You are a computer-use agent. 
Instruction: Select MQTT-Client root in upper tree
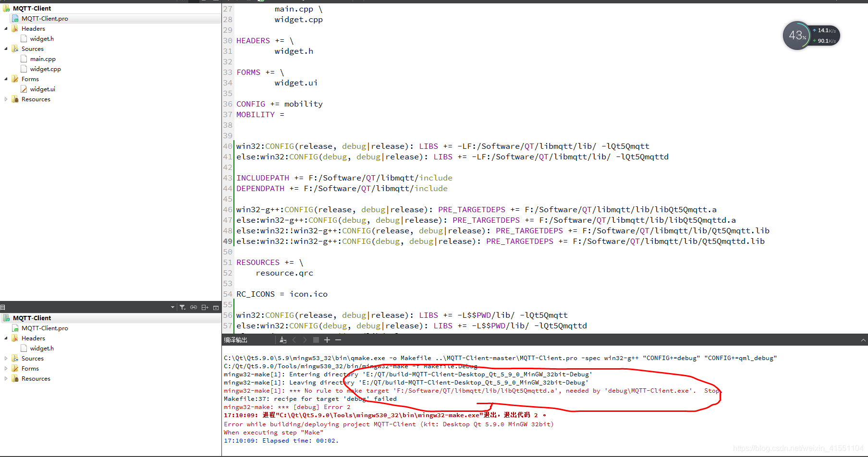[32, 9]
